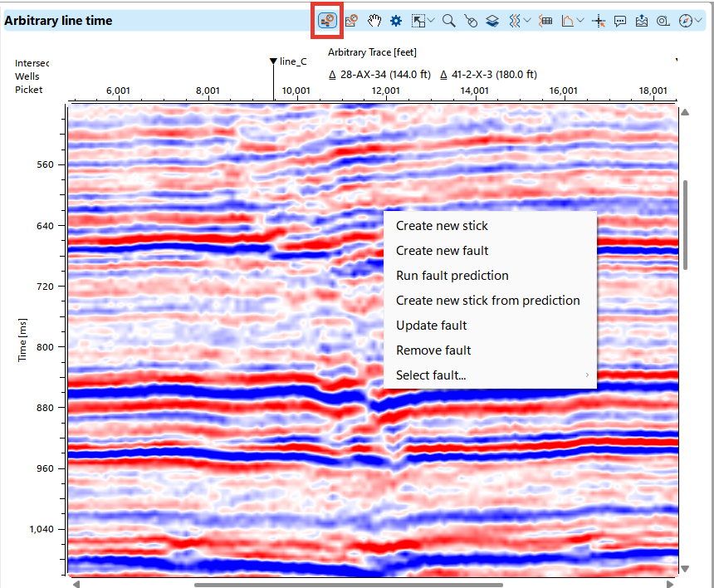Select Remove fault in context menu
This screenshot has width=714, height=588.
[x=433, y=350]
